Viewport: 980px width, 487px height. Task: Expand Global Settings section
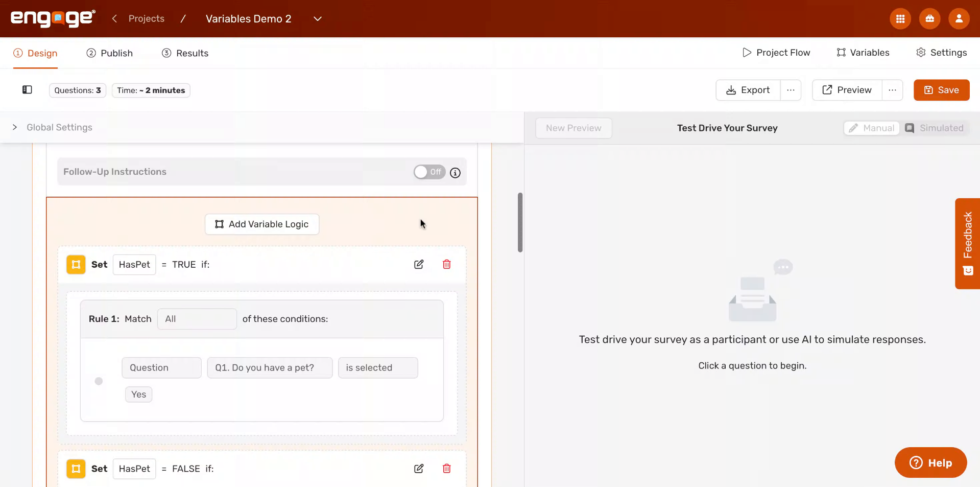click(53, 127)
